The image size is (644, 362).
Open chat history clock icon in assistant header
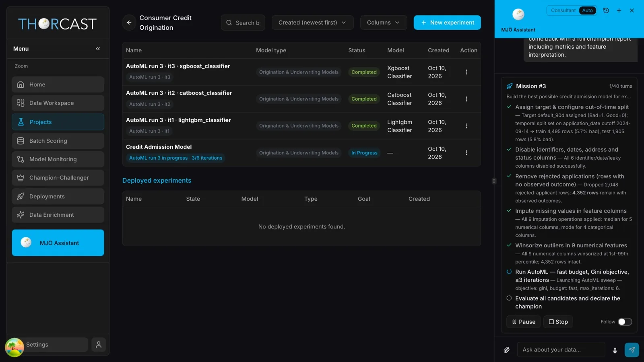pyautogui.click(x=606, y=10)
